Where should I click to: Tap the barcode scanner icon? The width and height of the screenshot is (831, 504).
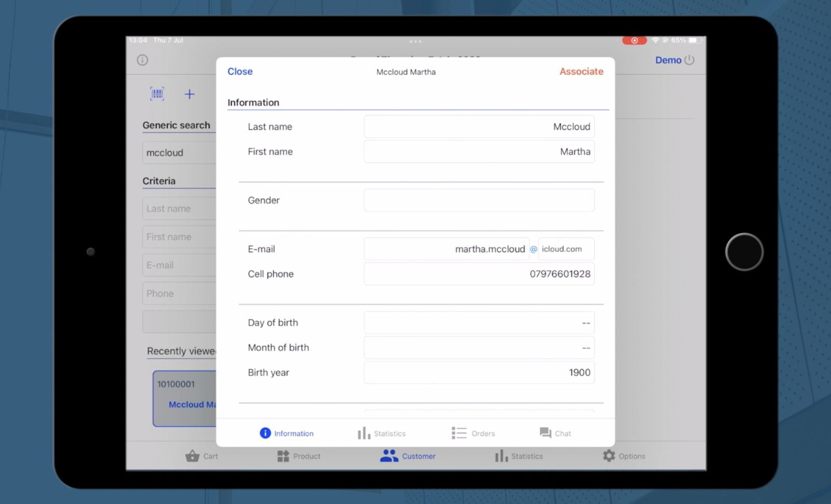pos(157,94)
